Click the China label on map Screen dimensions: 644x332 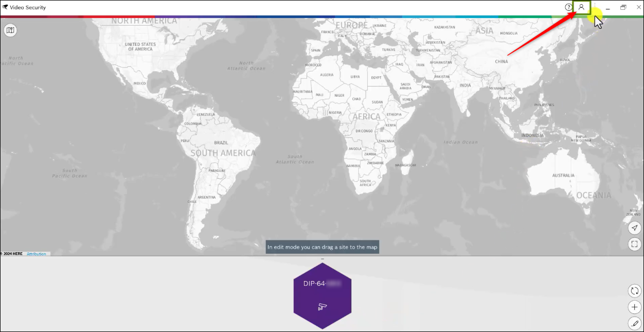pyautogui.click(x=501, y=61)
